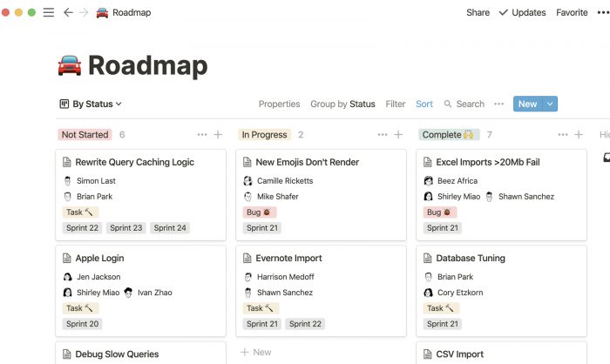
Task: Open the Evernote Import card
Action: 321,291
